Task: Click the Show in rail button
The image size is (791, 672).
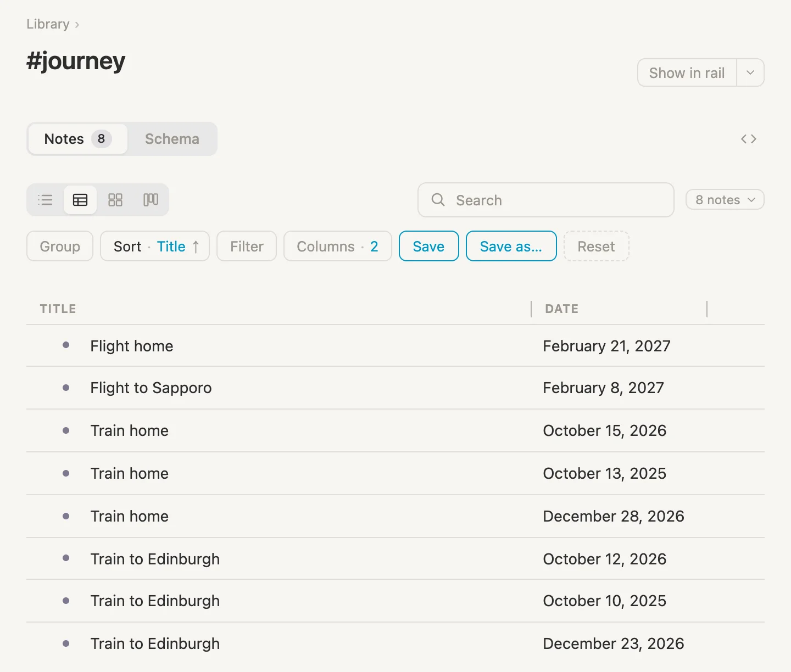Action: click(x=687, y=72)
